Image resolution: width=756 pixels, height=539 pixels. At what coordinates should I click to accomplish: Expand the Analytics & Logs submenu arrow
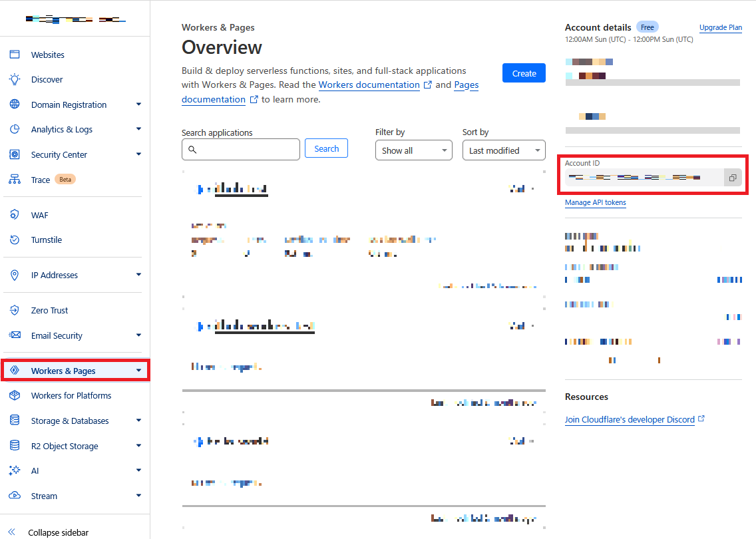point(139,128)
